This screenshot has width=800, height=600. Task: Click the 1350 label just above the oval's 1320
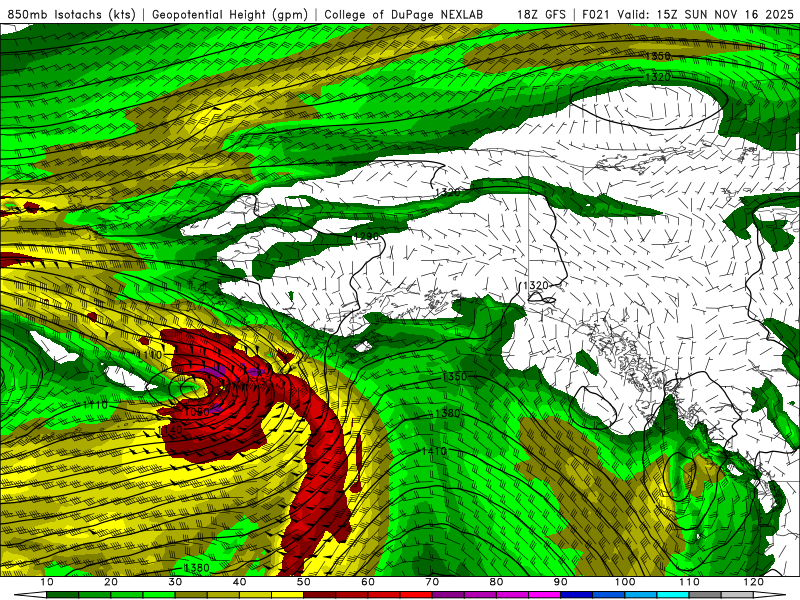click(x=658, y=56)
